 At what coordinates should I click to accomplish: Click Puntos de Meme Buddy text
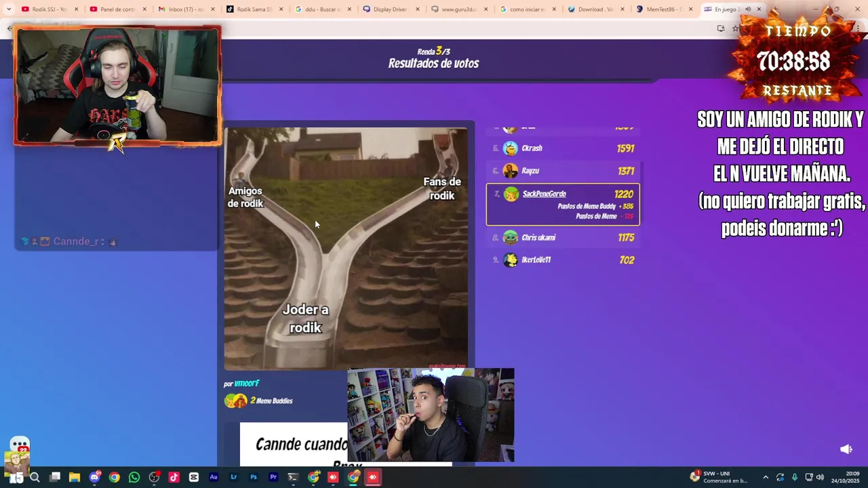pos(587,206)
